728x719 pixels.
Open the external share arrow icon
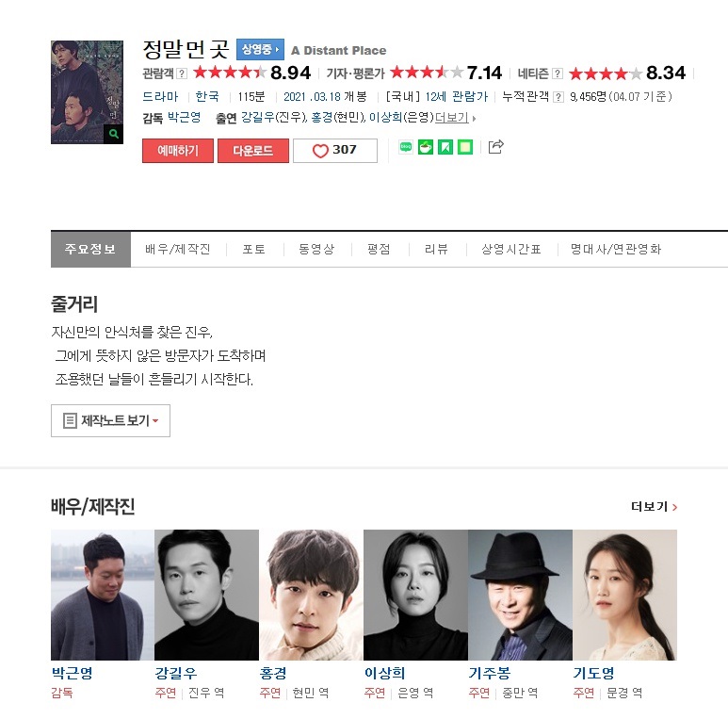tap(496, 147)
